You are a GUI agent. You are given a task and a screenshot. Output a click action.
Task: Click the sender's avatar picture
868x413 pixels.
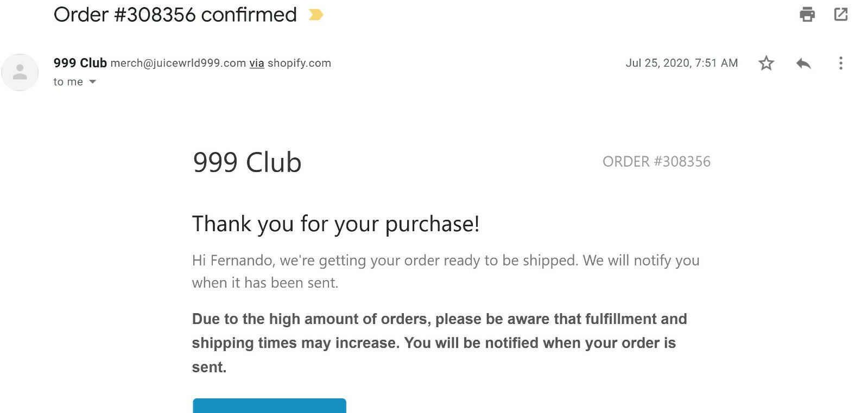pos(20,72)
